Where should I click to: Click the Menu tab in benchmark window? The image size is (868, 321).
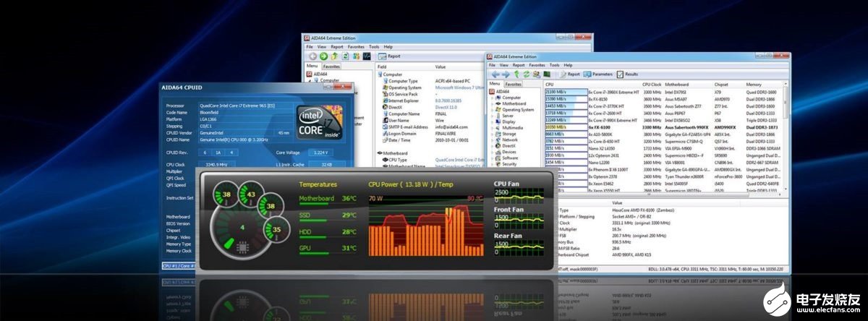(x=495, y=84)
